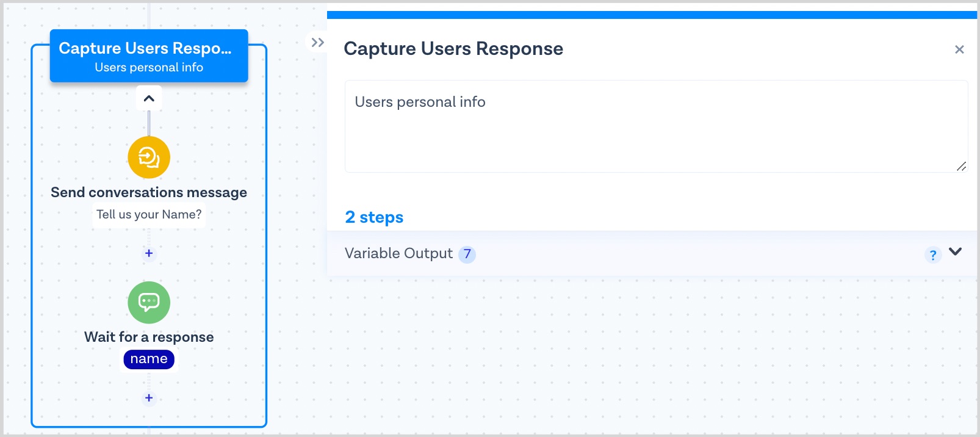Add a step after Send conversations message
Viewport: 980px width, 437px height.
[x=149, y=253]
